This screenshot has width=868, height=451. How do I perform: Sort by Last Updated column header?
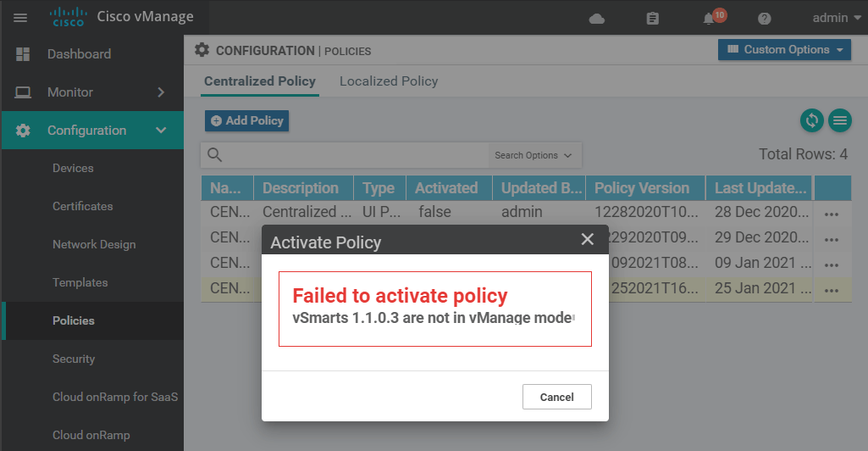(x=759, y=188)
